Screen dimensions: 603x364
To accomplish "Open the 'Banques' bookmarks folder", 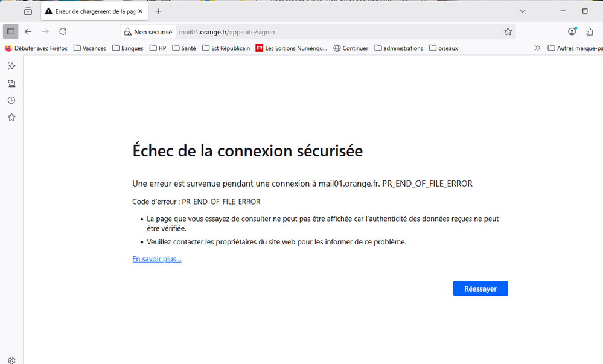I will [127, 48].
